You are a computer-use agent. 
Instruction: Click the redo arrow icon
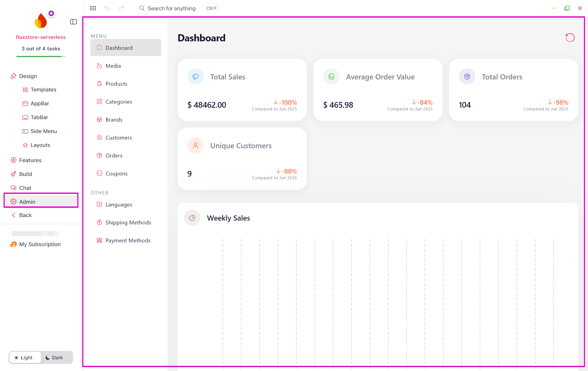pos(121,8)
